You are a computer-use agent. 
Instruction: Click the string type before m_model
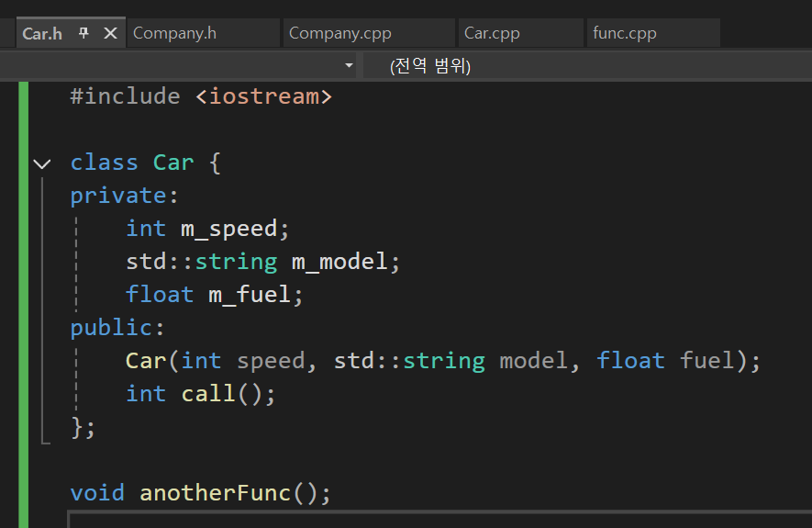pyautogui.click(x=236, y=262)
